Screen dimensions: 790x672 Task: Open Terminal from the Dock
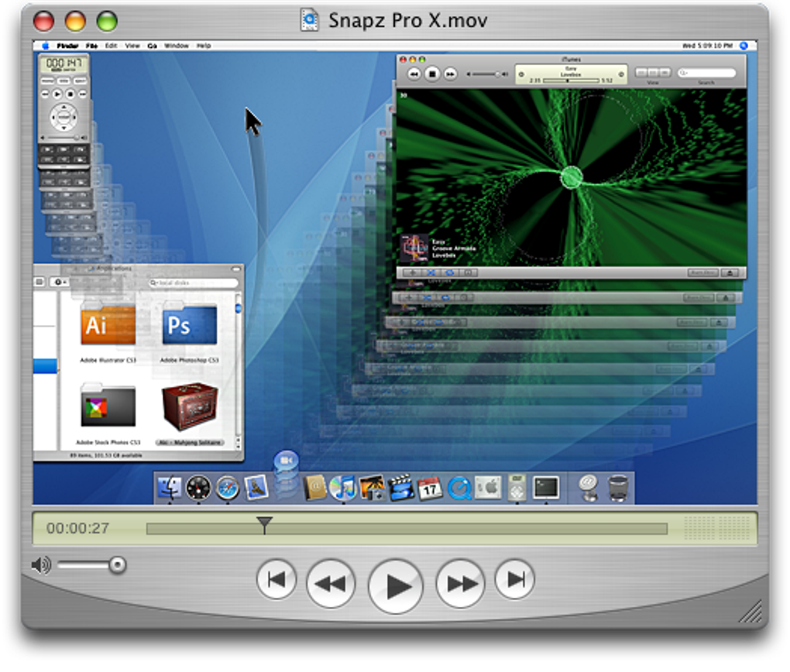coord(546,487)
